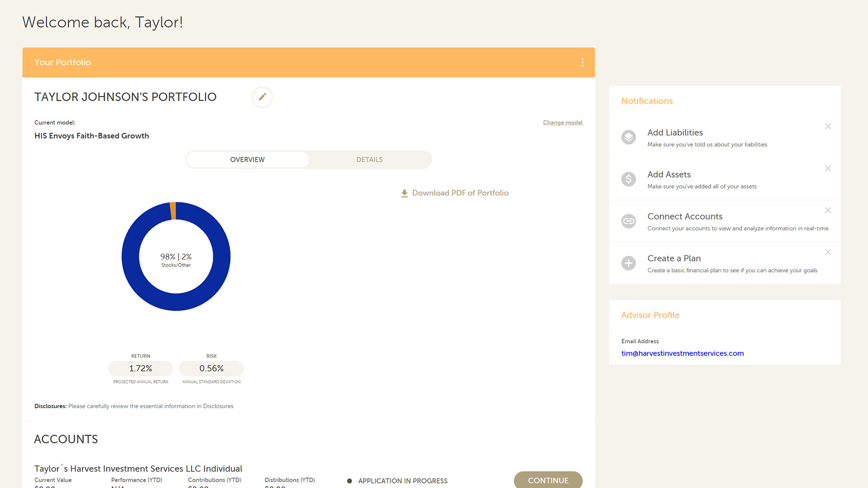Click the Current Value label
Image resolution: width=868 pixels, height=488 pixels.
[x=53, y=480]
